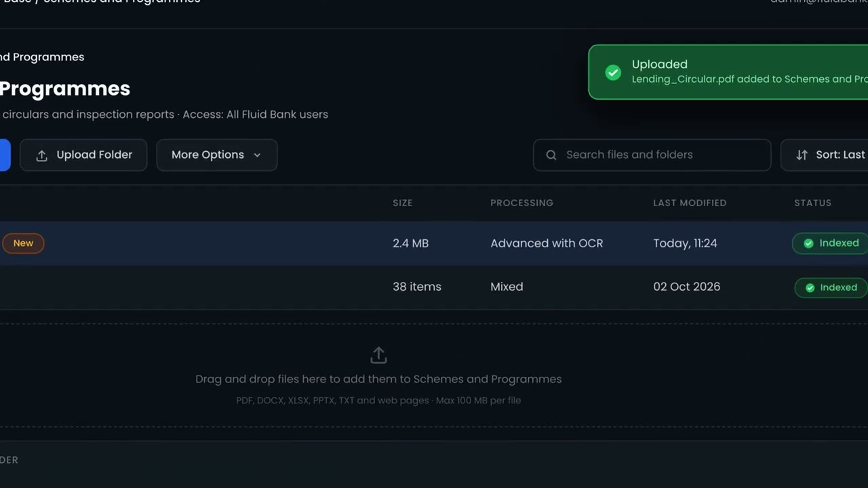This screenshot has width=868, height=488.
Task: Click the LAST MODIFIED column header
Action: [690, 203]
